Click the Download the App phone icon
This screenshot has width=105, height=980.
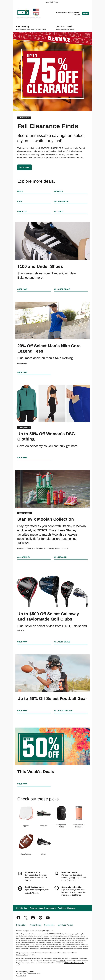click(x=56, y=873)
